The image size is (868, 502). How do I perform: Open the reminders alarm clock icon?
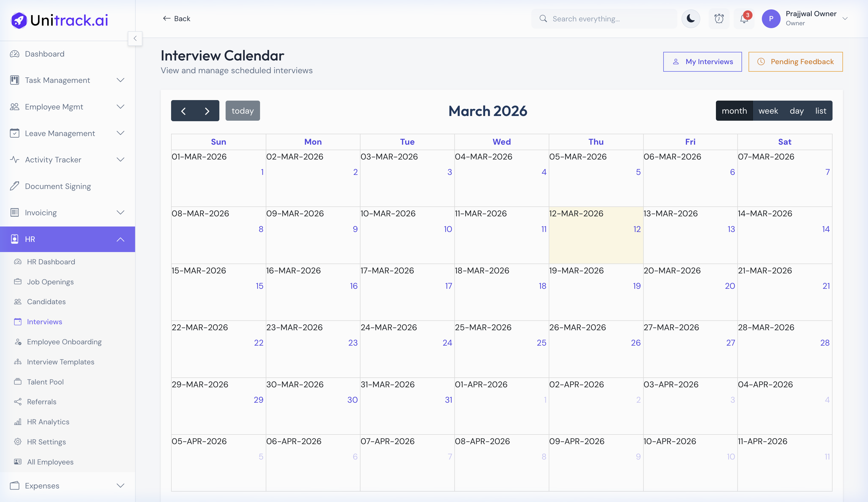click(719, 19)
